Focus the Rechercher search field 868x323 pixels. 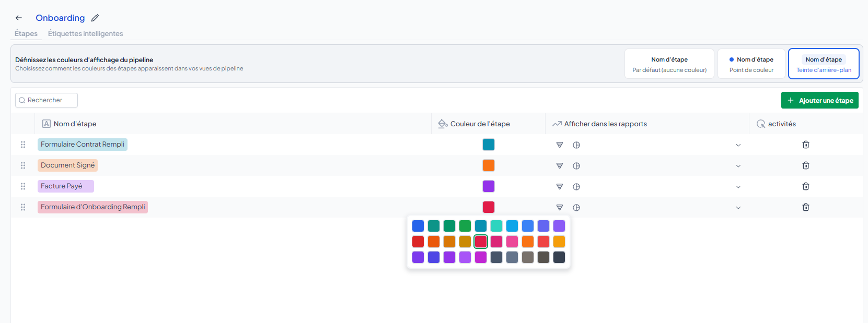click(47, 100)
